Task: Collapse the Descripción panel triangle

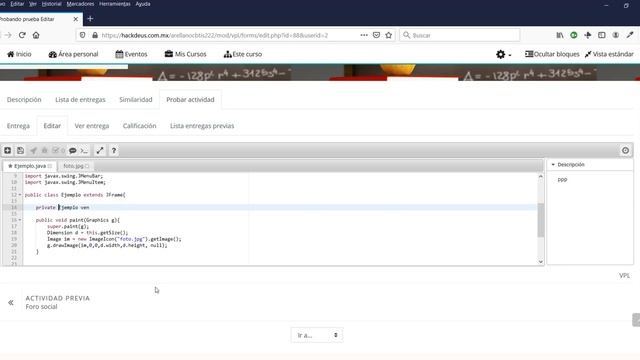Action: 553,164
